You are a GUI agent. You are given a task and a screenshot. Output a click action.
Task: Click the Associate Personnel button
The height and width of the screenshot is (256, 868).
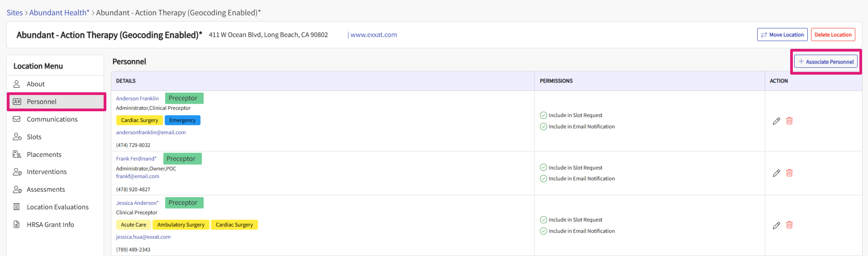[x=825, y=62]
